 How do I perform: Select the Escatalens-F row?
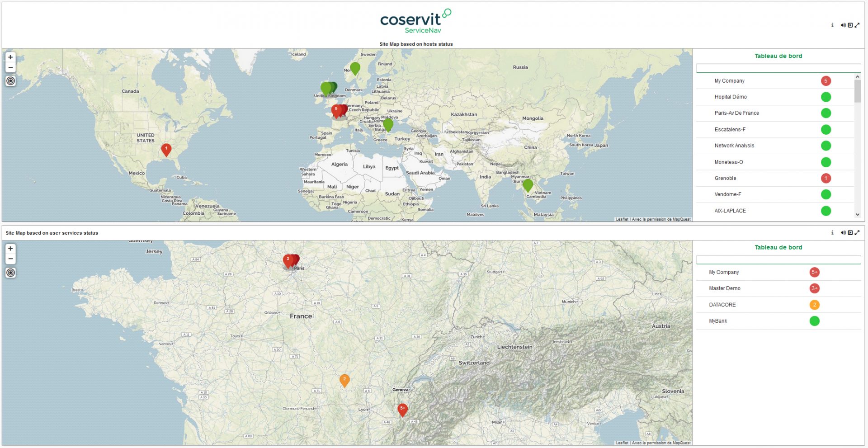[x=775, y=129]
